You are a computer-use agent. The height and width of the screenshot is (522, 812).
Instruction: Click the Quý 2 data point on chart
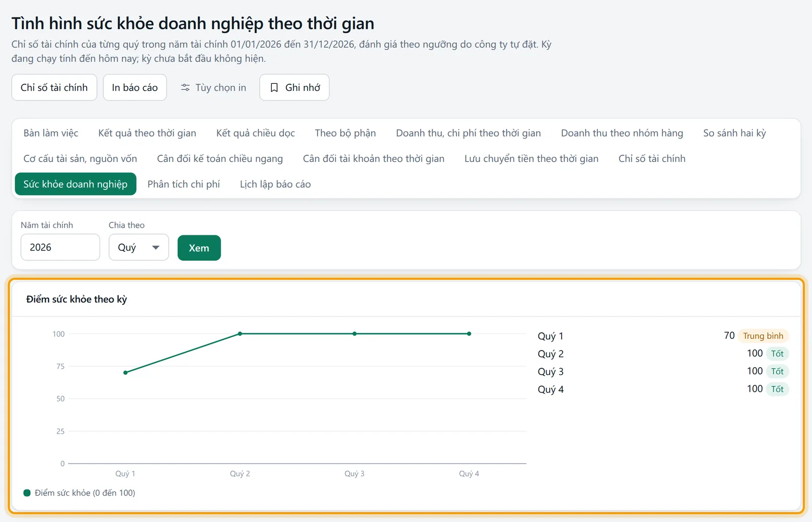pyautogui.click(x=240, y=334)
